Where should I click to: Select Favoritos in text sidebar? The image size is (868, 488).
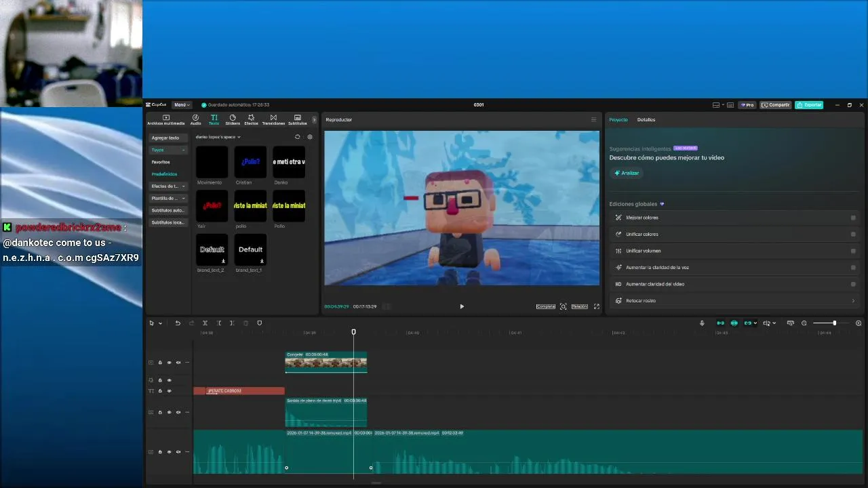pos(161,162)
